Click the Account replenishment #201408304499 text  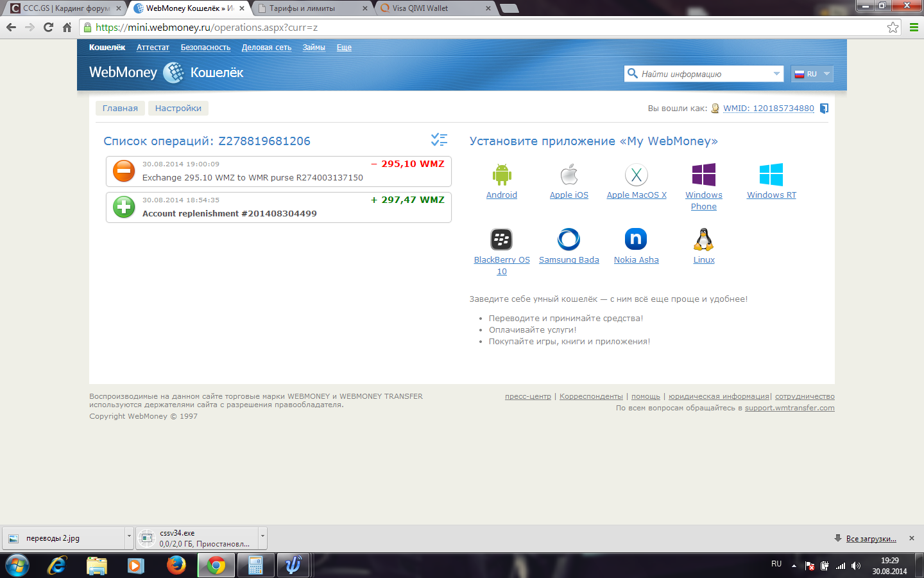(230, 213)
